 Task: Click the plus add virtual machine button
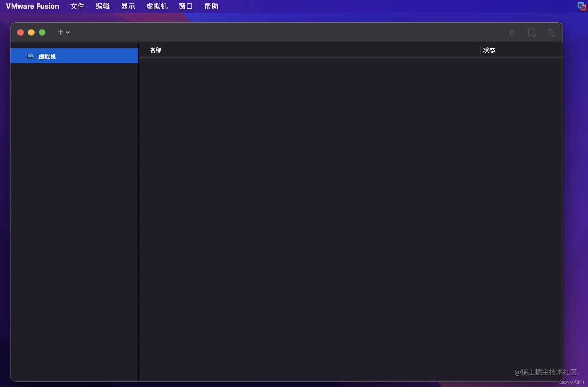(60, 32)
